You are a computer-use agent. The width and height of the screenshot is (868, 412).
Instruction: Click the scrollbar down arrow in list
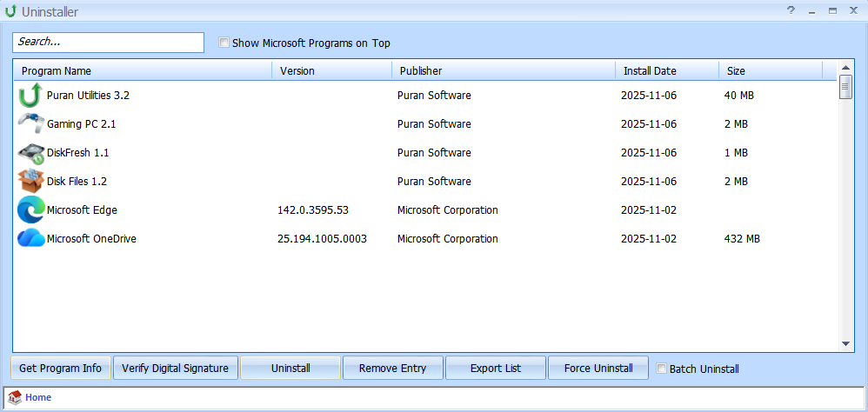click(x=845, y=344)
